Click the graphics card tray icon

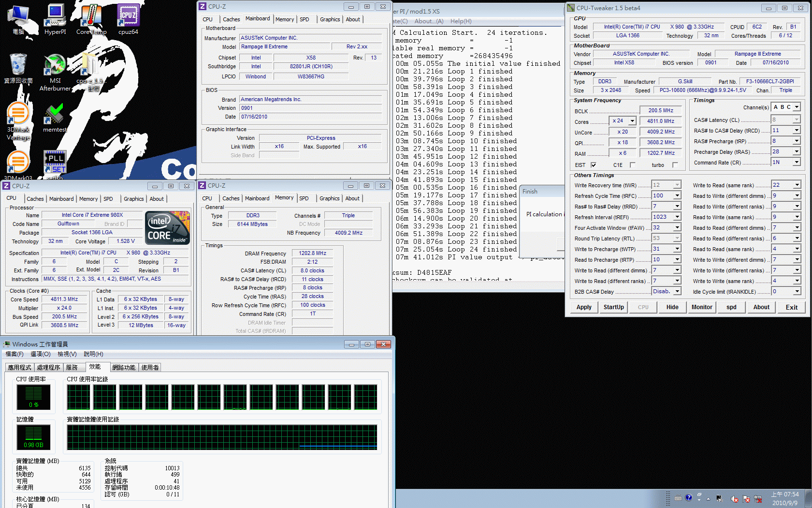click(719, 499)
